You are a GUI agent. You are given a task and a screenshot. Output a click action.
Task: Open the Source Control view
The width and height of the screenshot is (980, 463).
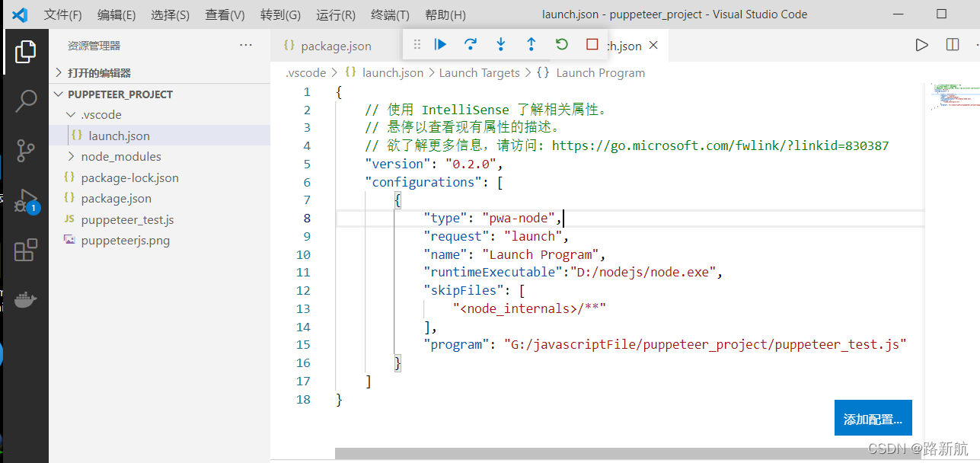[x=26, y=150]
